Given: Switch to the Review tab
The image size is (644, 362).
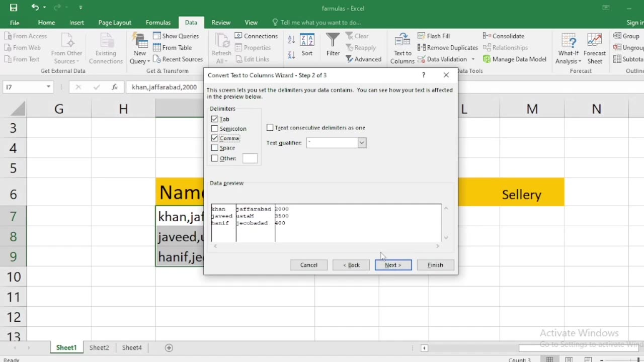Looking at the screenshot, I should tap(221, 23).
